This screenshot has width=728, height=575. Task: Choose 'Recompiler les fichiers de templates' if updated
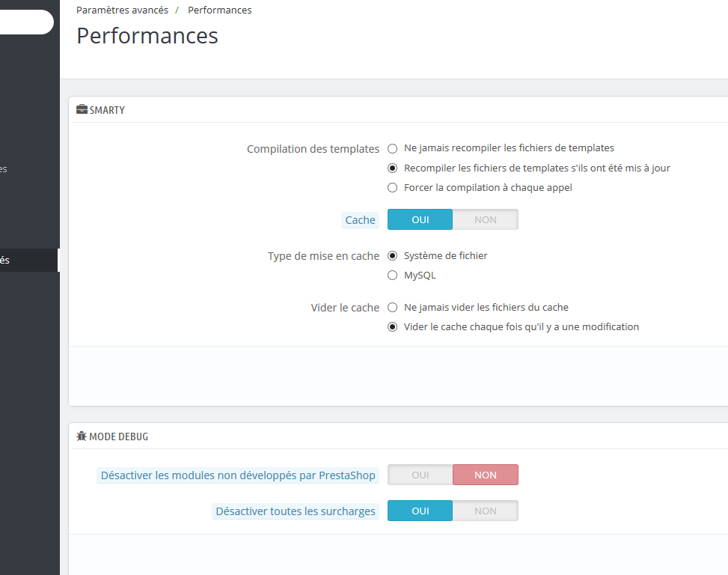pos(393,168)
